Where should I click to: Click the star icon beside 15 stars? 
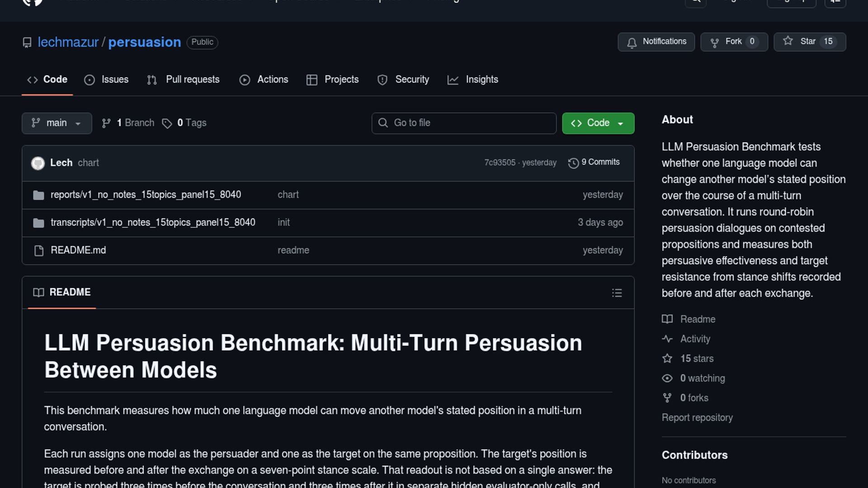667,359
